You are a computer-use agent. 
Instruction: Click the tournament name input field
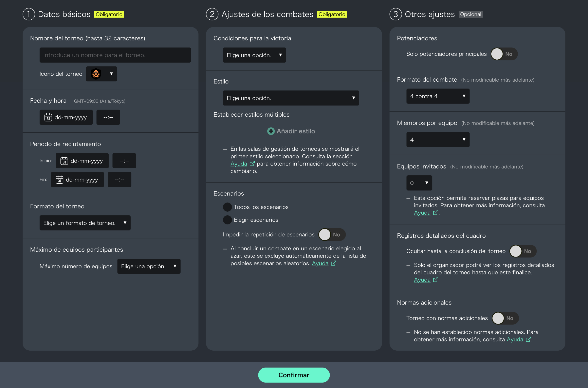tap(115, 55)
